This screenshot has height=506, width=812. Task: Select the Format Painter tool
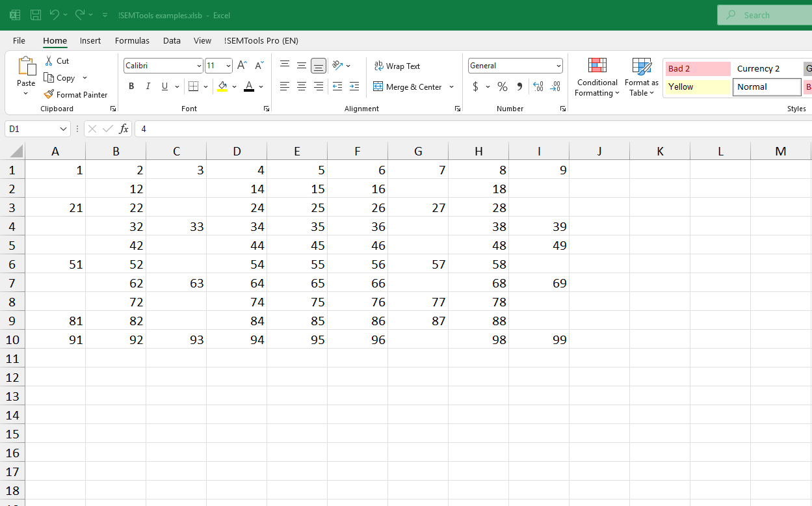76,94
